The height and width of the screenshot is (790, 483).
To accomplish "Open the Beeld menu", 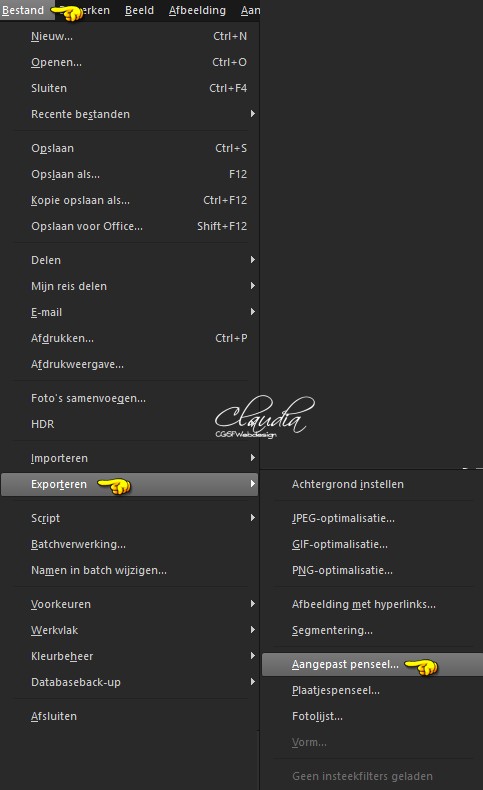I will pos(139,10).
